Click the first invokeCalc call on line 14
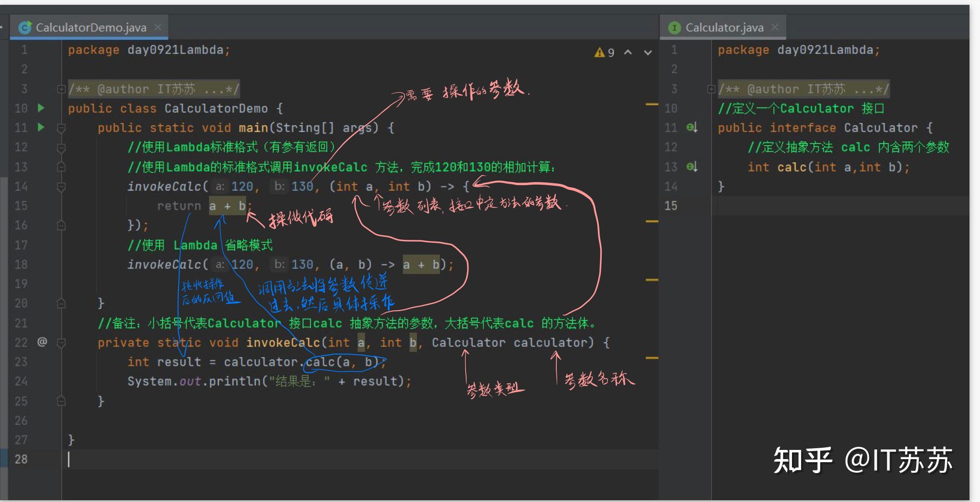 (x=164, y=187)
